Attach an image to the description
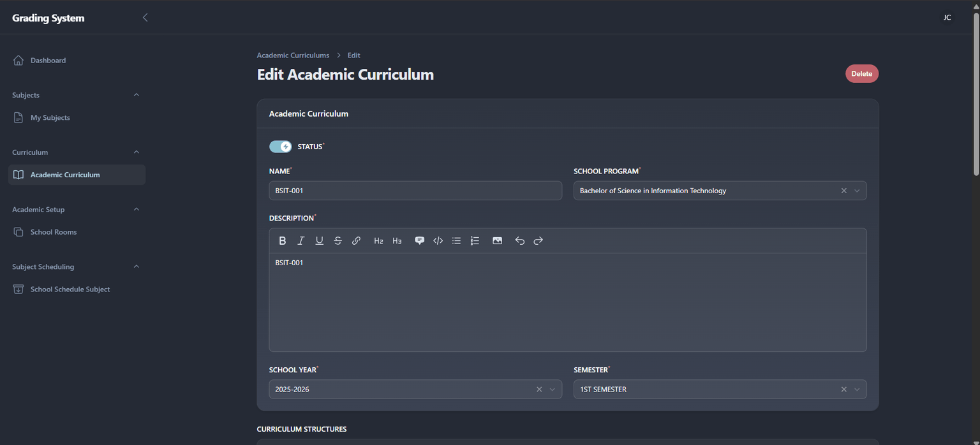This screenshot has height=445, width=980. click(497, 241)
